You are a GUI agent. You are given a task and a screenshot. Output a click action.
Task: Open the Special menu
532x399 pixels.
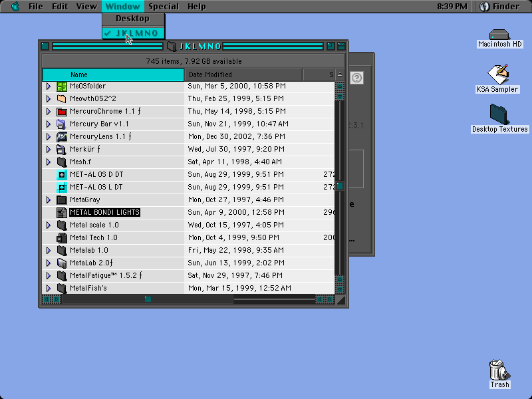pyautogui.click(x=164, y=7)
